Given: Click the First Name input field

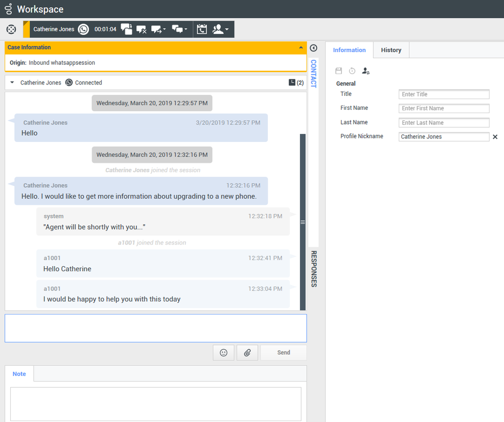Looking at the screenshot, I should 444,108.
